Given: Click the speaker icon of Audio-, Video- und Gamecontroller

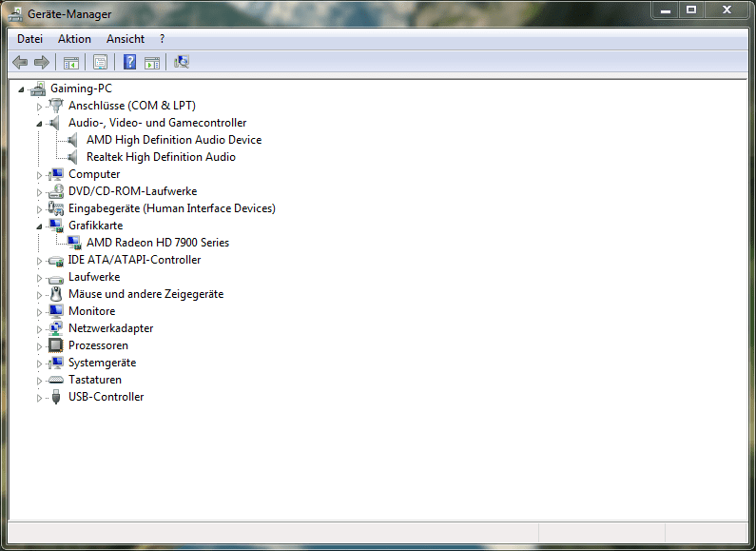Looking at the screenshot, I should pos(55,123).
